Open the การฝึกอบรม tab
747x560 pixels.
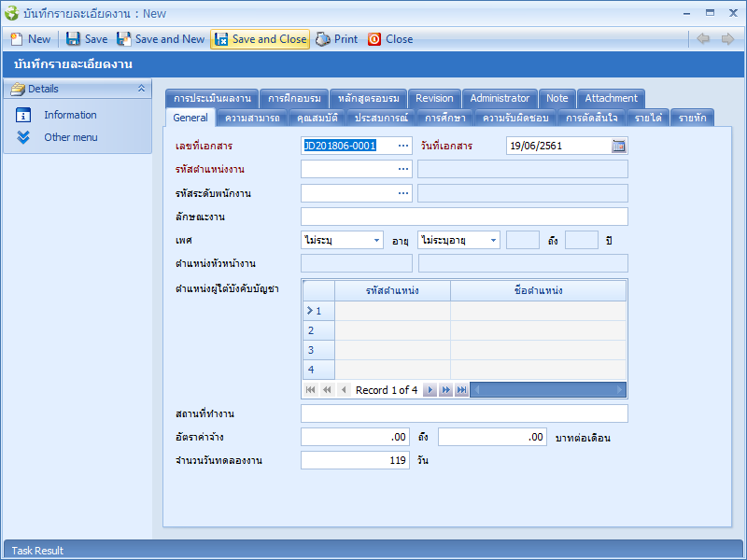pyautogui.click(x=294, y=99)
